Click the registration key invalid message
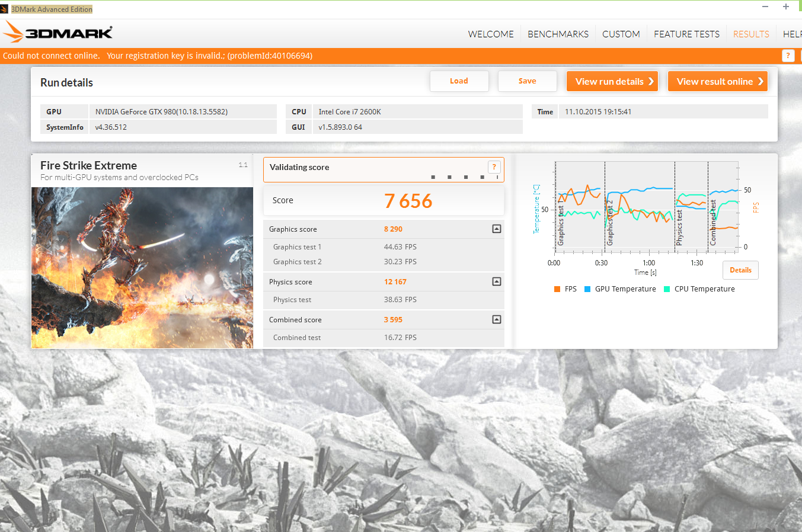The width and height of the screenshot is (802, 532). coord(210,56)
